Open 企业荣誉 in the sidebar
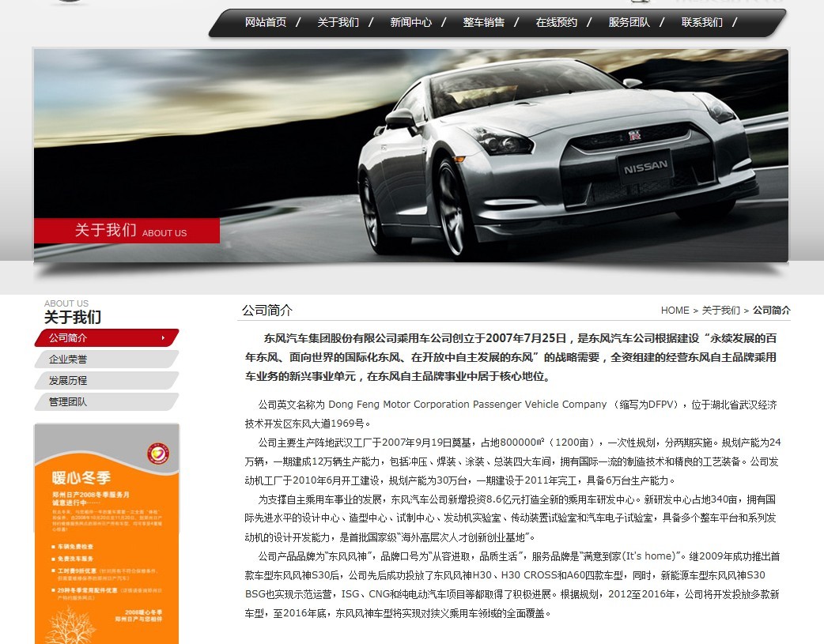Screen dimensions: 824x644 pos(107,360)
